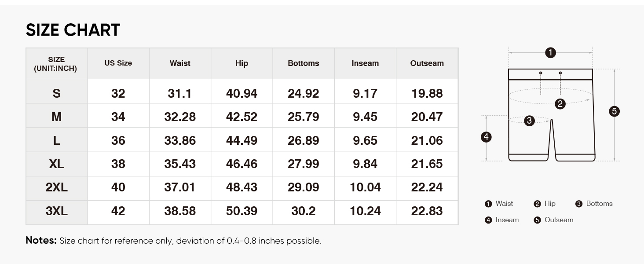Viewport: 644px width, 264px height.
Task: Click the number 3 bottoms marker on diagram
Action: [x=530, y=121]
